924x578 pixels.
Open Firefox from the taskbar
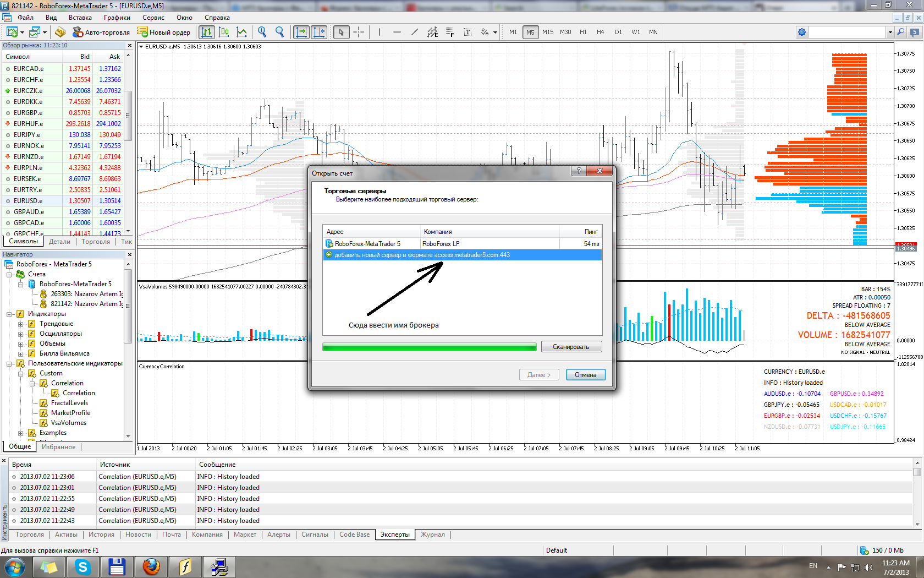(x=151, y=566)
